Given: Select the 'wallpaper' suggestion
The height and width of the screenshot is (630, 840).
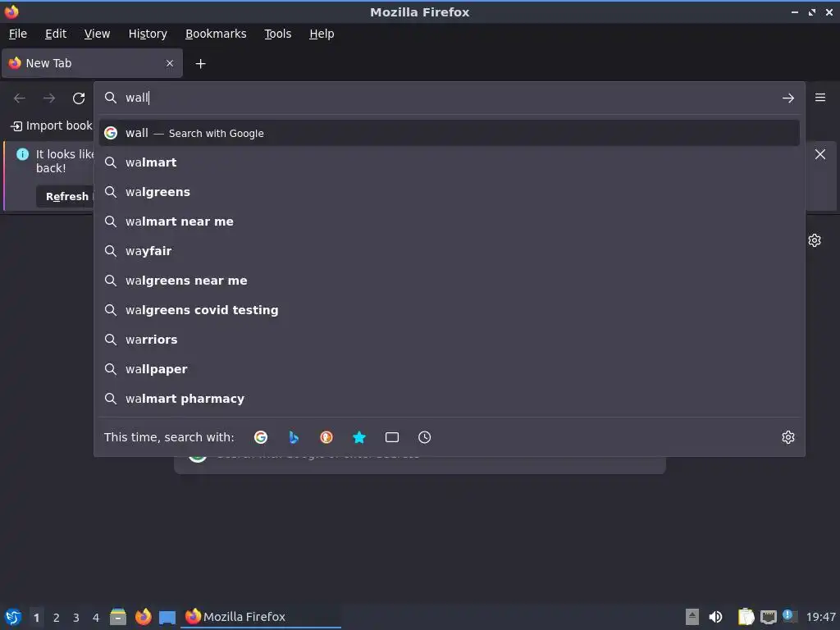Looking at the screenshot, I should click(449, 368).
